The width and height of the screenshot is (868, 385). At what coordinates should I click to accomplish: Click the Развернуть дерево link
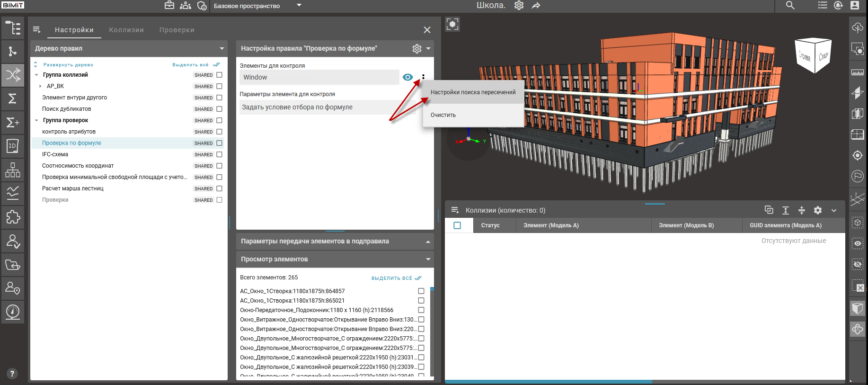pyautogui.click(x=68, y=65)
